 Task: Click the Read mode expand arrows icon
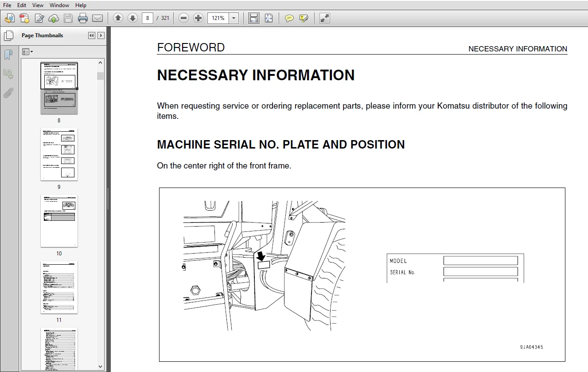click(325, 18)
